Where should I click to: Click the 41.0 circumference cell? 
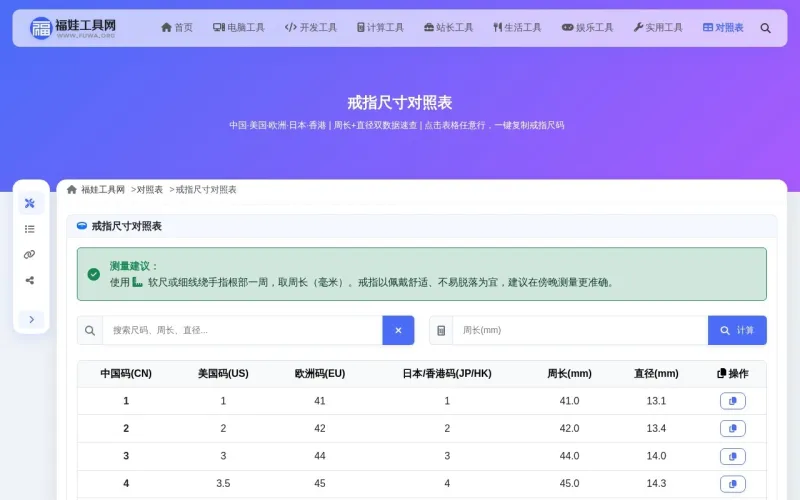(x=569, y=401)
